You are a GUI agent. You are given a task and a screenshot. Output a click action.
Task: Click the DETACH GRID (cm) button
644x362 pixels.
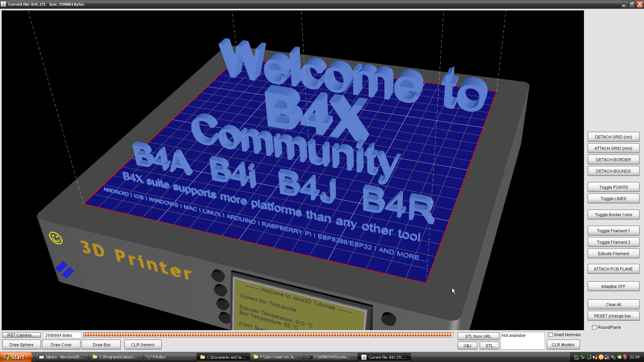[613, 137]
